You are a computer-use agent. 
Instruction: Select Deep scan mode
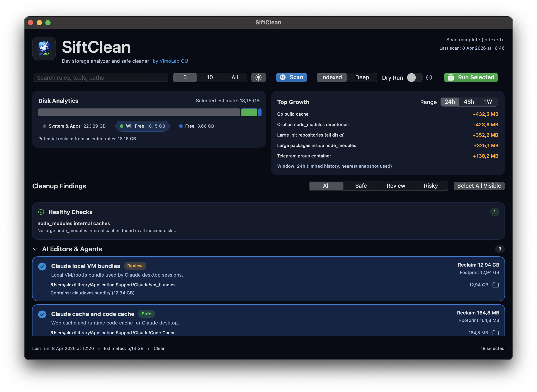coord(362,77)
